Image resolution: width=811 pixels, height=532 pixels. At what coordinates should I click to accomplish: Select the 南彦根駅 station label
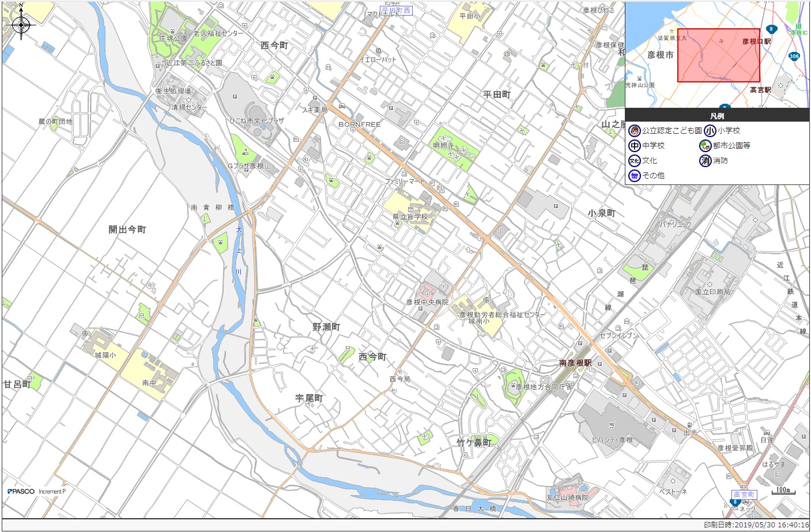(x=575, y=363)
